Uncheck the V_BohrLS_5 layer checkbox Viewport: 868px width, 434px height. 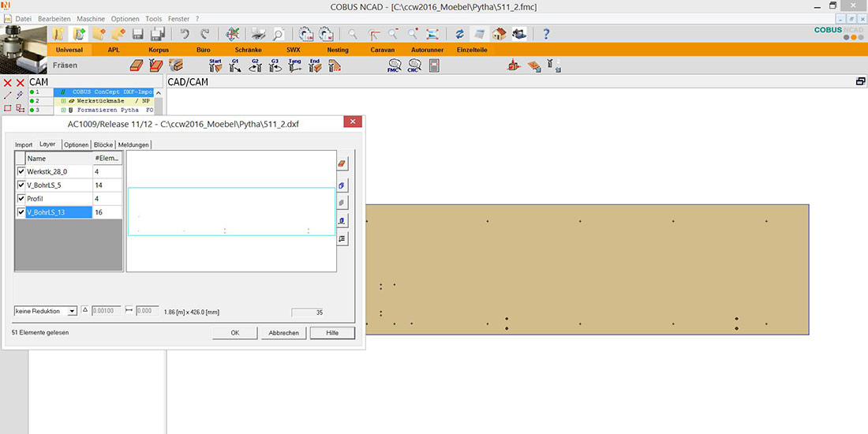(21, 185)
